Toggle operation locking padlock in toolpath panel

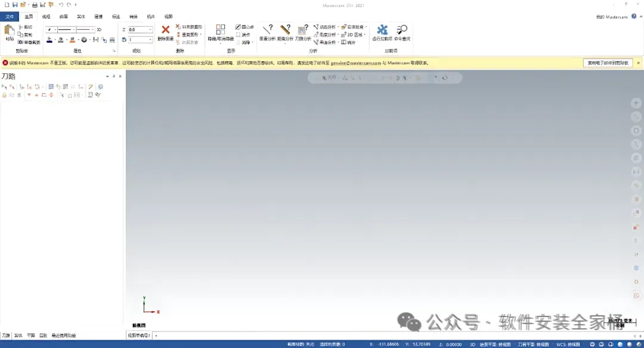[4, 95]
